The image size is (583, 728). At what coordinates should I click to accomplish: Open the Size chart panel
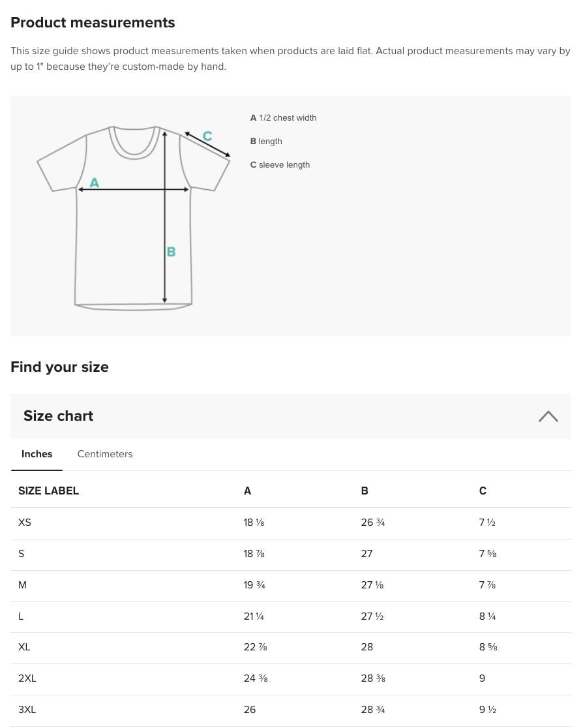pyautogui.click(x=291, y=416)
